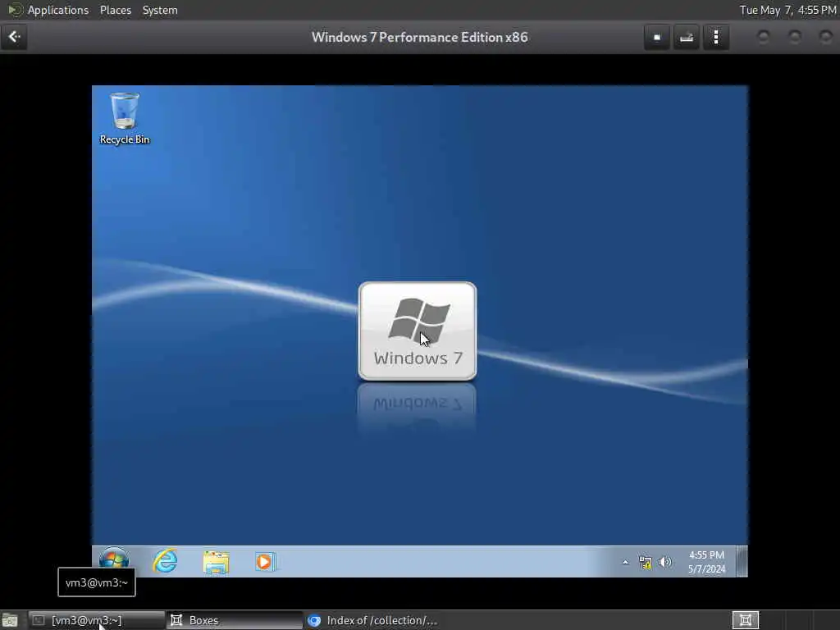Switch to Boxes window in bottom panel
The width and height of the screenshot is (840, 630).
tap(234, 620)
